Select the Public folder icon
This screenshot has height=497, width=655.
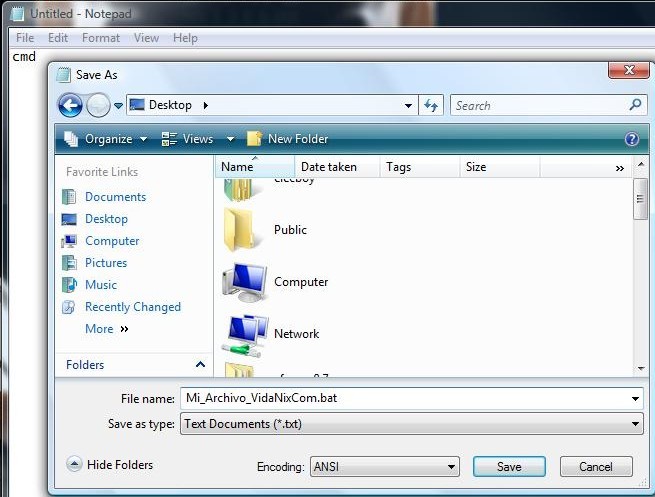(240, 230)
